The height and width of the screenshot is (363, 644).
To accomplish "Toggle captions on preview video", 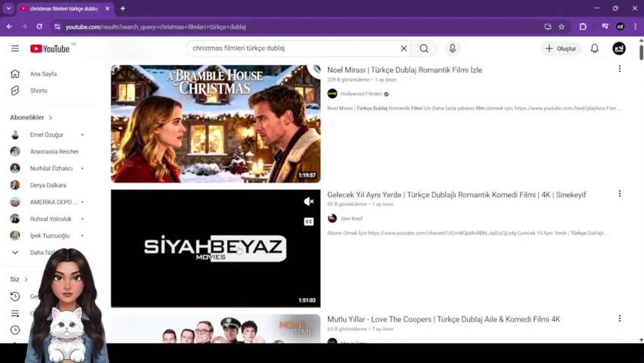I will (x=309, y=222).
